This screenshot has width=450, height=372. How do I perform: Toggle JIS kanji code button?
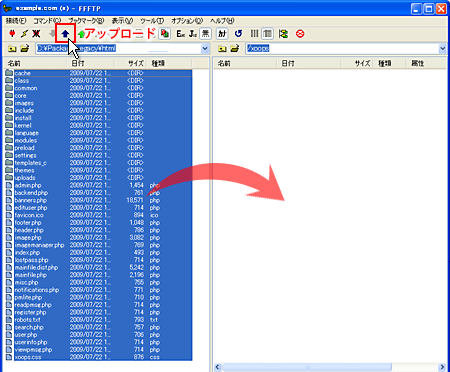193,34
